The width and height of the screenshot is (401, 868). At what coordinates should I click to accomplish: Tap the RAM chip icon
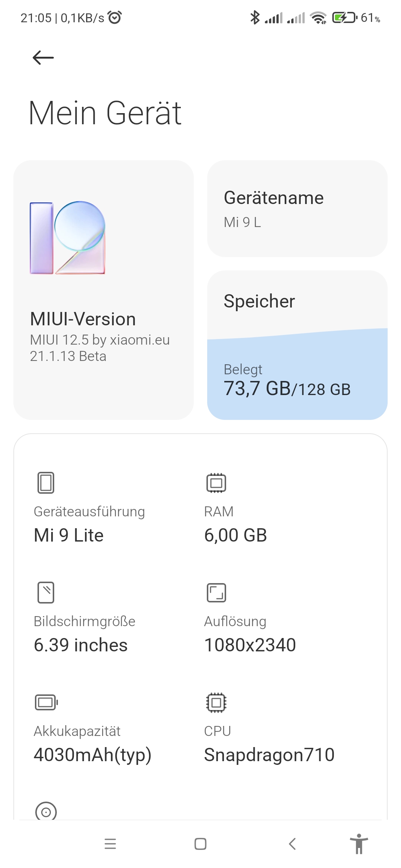click(216, 483)
